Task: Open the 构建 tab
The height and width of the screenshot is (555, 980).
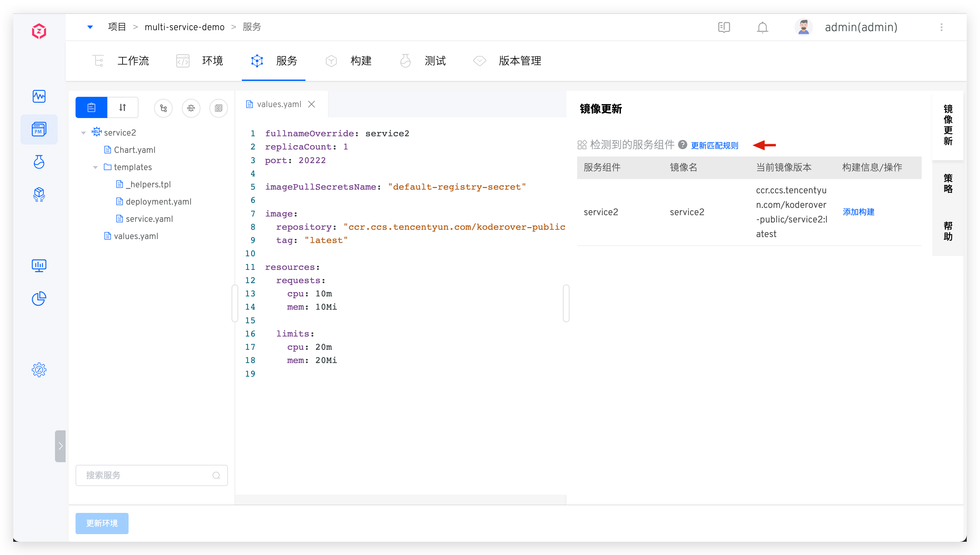Action: (361, 61)
